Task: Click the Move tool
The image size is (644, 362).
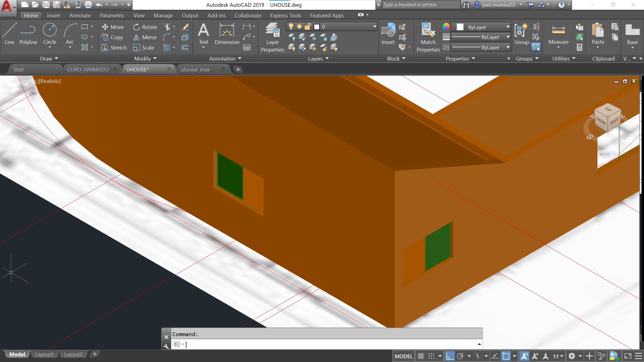Action: tap(113, 27)
